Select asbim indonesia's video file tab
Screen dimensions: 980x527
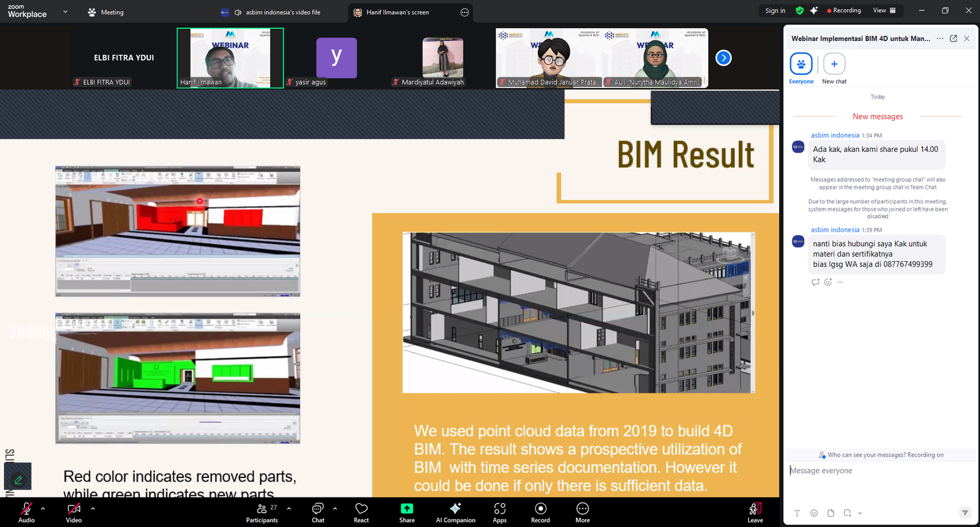point(282,12)
